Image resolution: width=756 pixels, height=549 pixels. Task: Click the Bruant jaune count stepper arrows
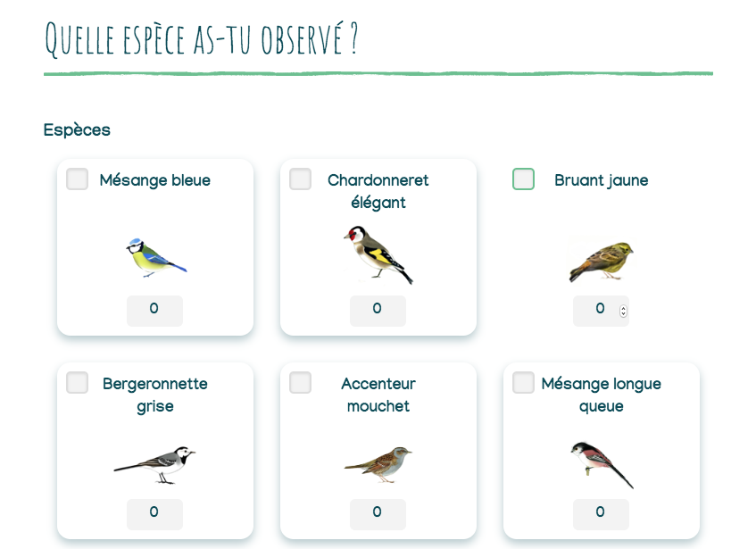coord(623,312)
